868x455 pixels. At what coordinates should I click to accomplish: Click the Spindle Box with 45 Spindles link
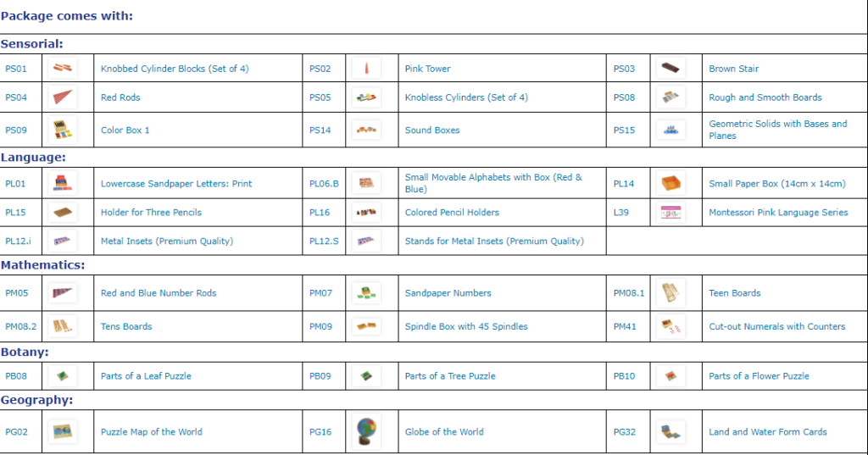[x=466, y=326]
